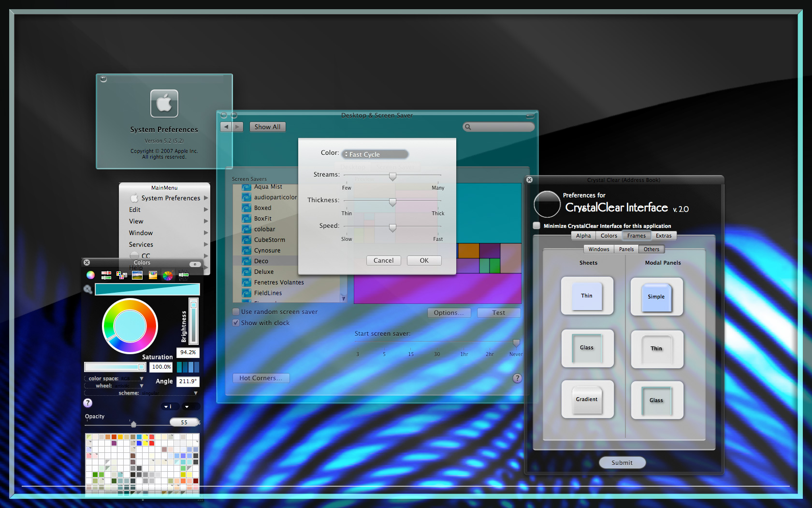The height and width of the screenshot is (508, 812).
Task: Select the last slider picker icon in the Colors toolbar
Action: tap(184, 275)
